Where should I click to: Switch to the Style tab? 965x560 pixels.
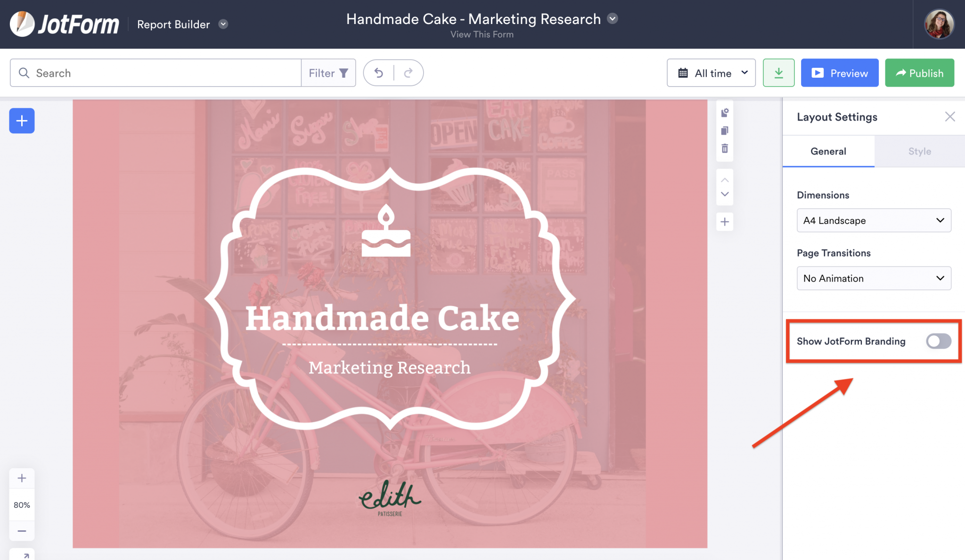pos(919,151)
